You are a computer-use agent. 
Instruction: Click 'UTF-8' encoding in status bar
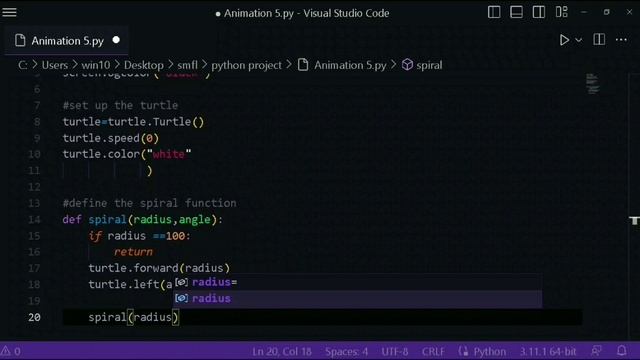click(395, 351)
